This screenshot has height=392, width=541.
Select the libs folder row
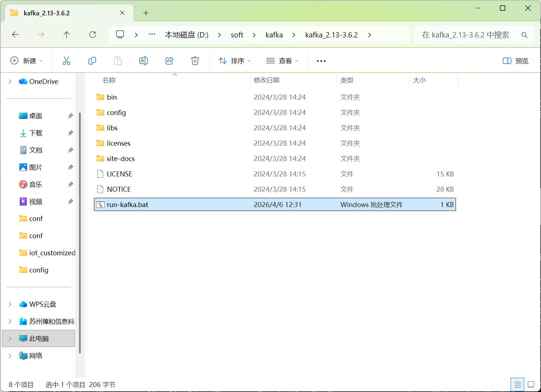pyautogui.click(x=275, y=128)
